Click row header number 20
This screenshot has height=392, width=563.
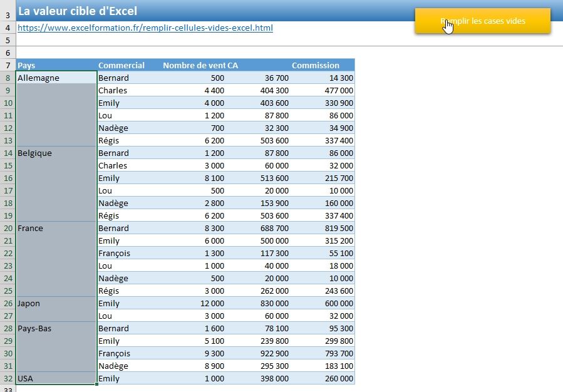coord(8,228)
